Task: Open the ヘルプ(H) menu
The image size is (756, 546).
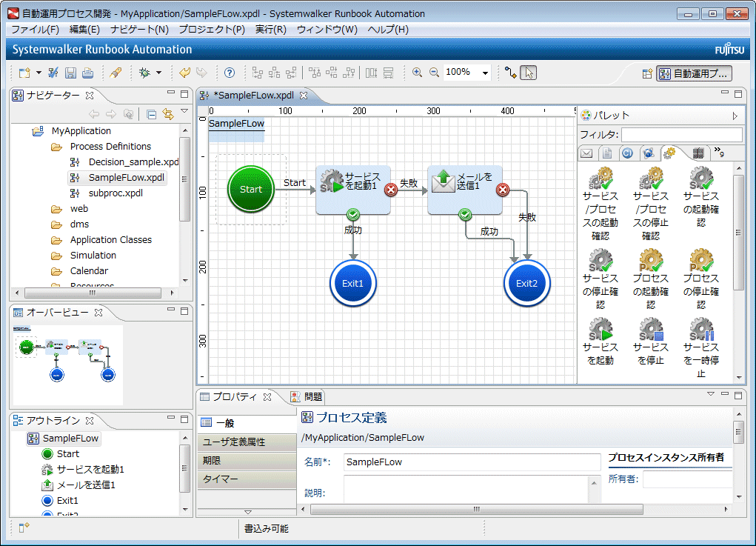Action: [388, 30]
